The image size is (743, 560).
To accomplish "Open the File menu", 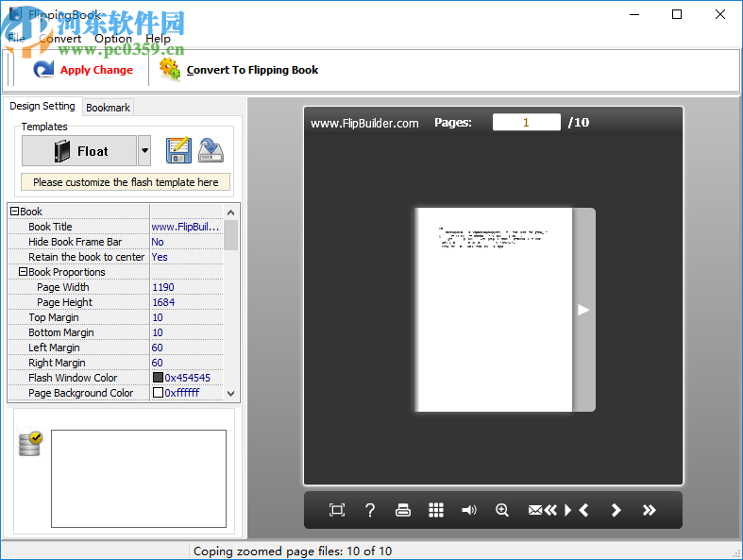I will click(17, 39).
